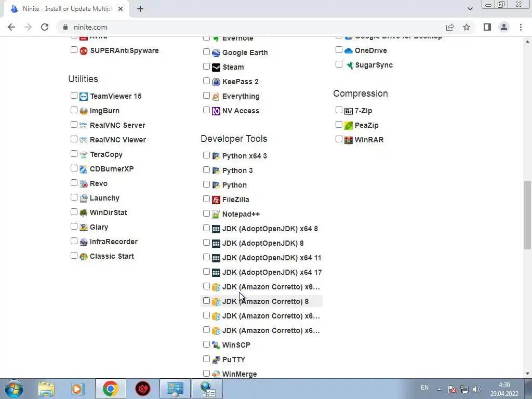The width and height of the screenshot is (532, 399).
Task: Tick the JDK (Amazon Corretto) 8 checkbox
Action: pos(206,301)
